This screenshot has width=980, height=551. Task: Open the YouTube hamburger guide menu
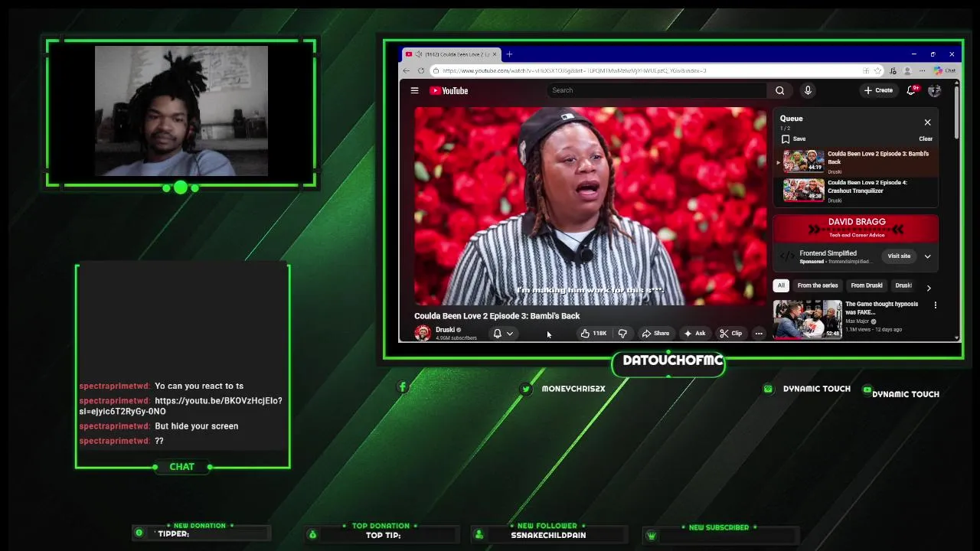pyautogui.click(x=414, y=90)
